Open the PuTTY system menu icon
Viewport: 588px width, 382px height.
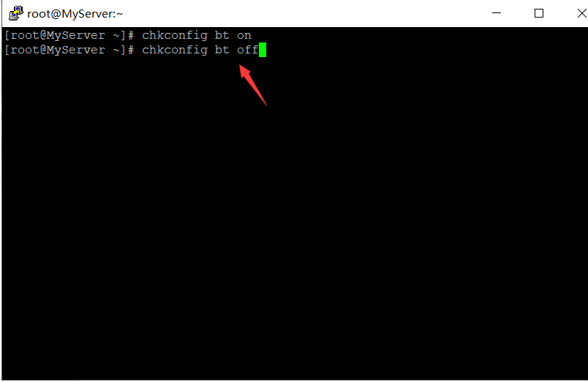pos(16,13)
